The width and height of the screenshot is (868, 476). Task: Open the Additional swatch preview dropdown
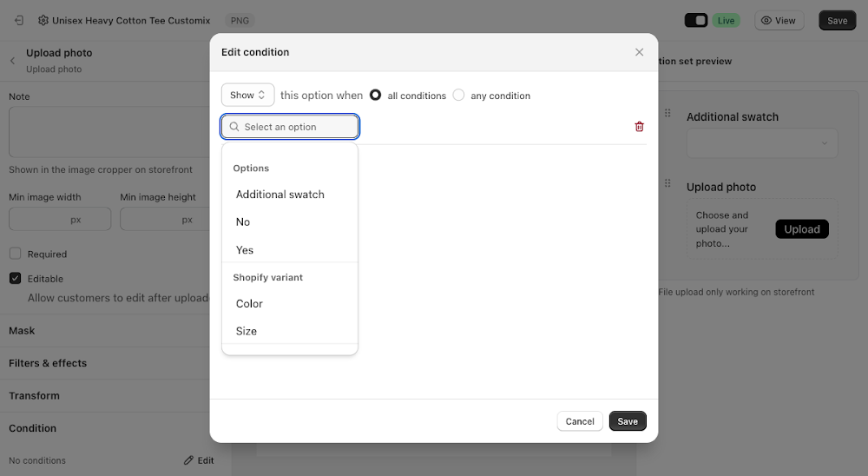coord(762,143)
